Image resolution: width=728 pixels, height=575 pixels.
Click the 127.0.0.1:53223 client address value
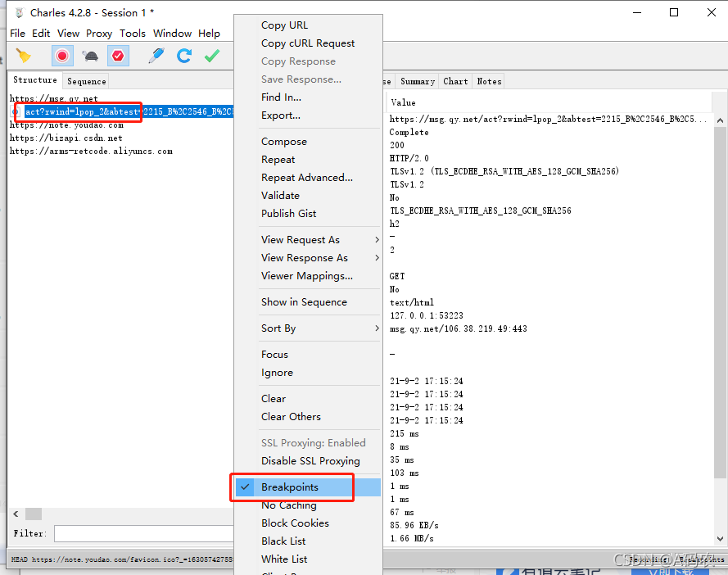click(427, 315)
